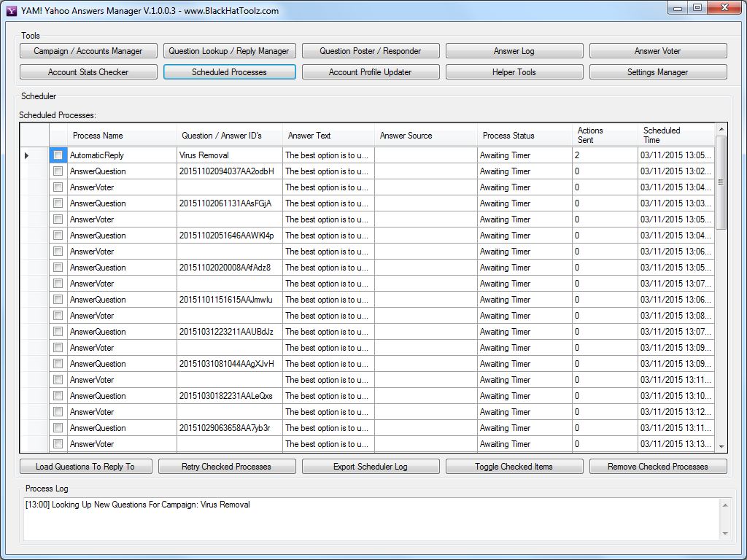747x560 pixels.
Task: Remove checked processes from scheduler
Action: pos(658,467)
